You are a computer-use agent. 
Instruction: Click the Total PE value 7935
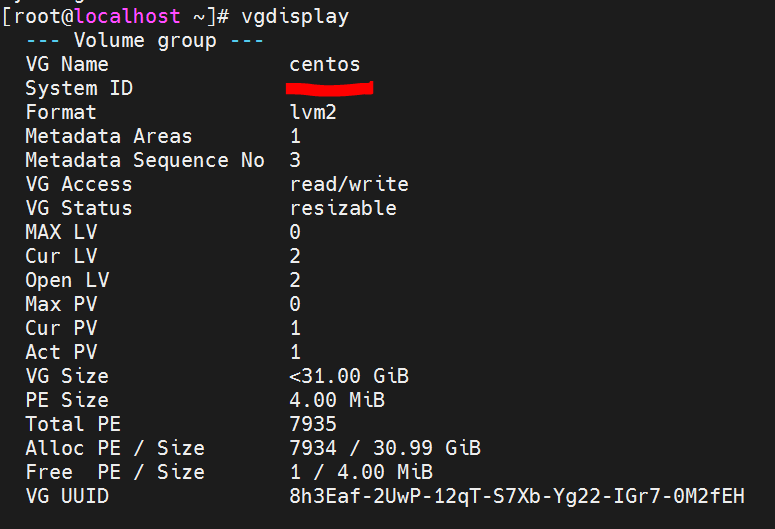(x=313, y=425)
